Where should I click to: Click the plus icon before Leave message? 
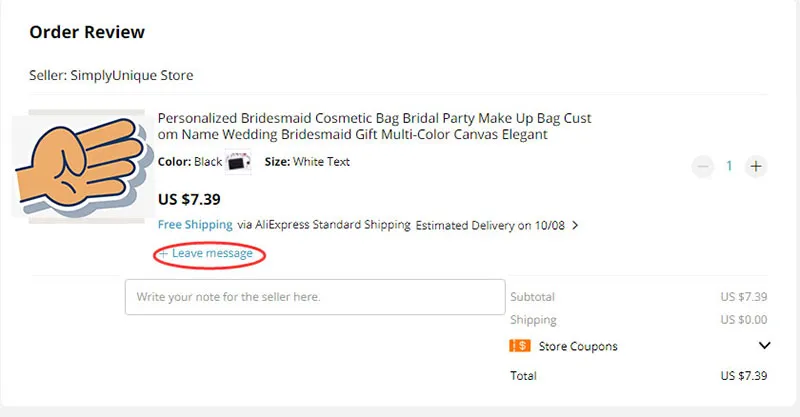coord(163,254)
